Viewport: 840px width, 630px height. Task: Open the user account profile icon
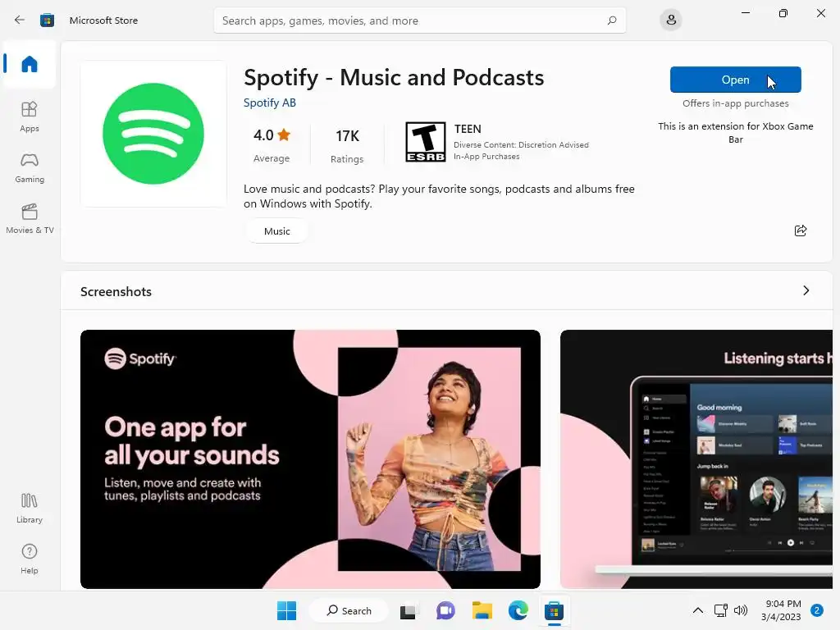(671, 21)
